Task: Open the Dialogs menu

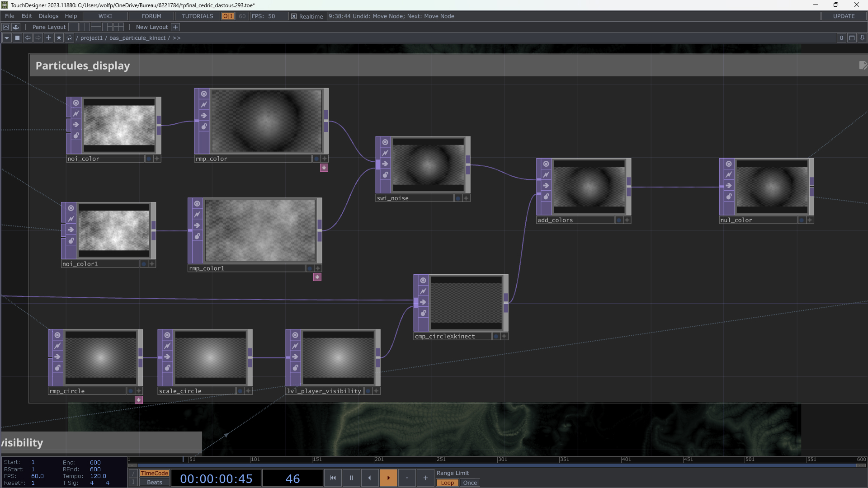Action: [48, 16]
